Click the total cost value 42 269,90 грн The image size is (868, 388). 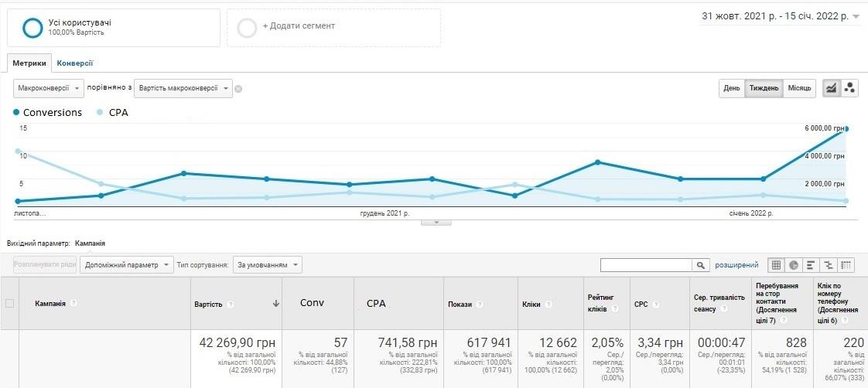(237, 343)
